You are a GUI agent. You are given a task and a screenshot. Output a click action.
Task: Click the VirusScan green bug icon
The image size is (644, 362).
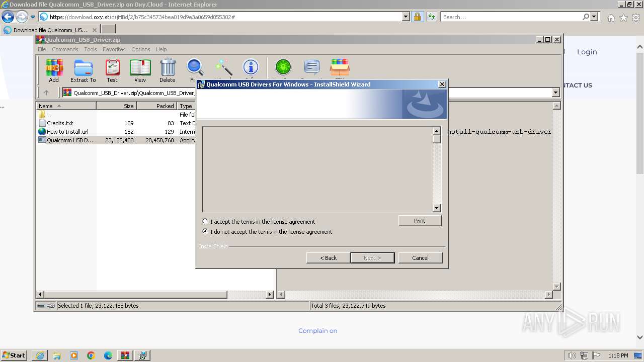(283, 68)
